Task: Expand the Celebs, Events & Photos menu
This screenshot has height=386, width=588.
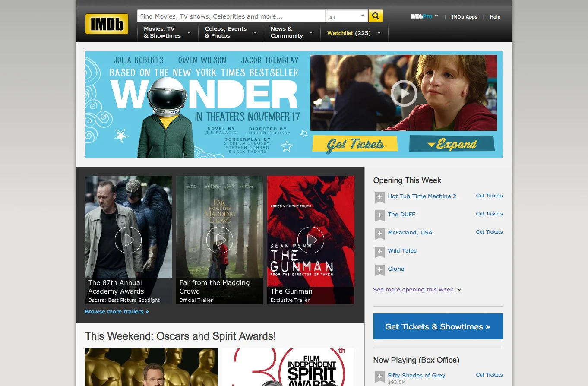Action: [231, 32]
